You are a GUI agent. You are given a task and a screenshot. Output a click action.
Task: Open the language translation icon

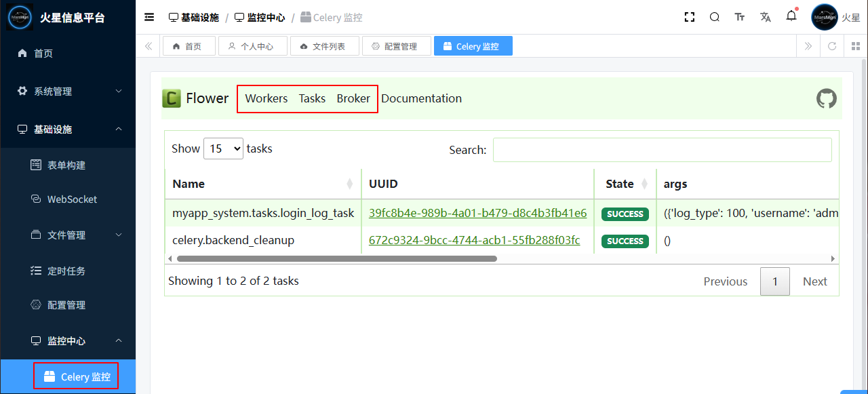coord(766,17)
